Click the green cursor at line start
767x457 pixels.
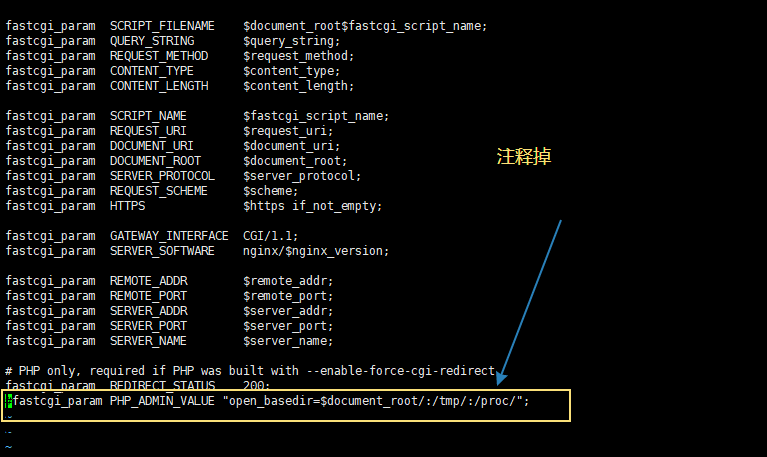click(8, 401)
